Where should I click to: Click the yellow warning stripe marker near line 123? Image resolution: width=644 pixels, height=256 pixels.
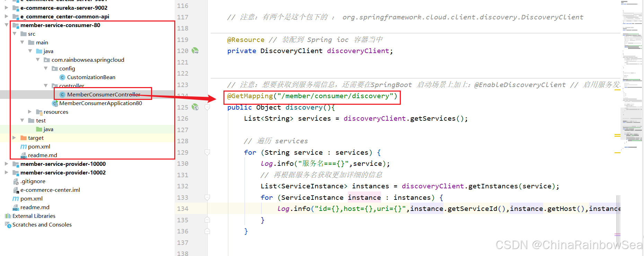[617, 90]
